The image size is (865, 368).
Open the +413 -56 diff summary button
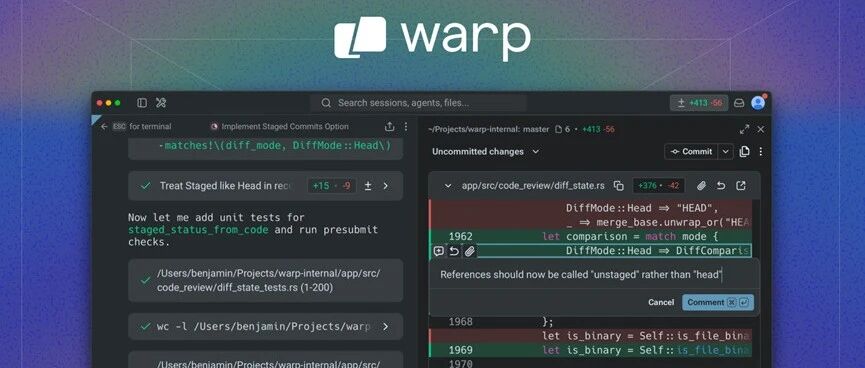[x=699, y=103]
